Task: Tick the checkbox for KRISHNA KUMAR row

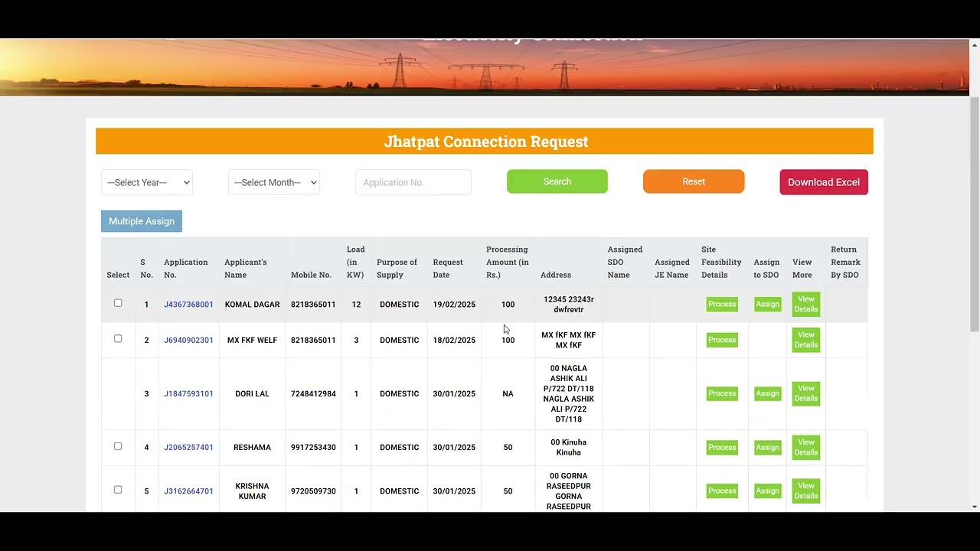Action: click(118, 490)
